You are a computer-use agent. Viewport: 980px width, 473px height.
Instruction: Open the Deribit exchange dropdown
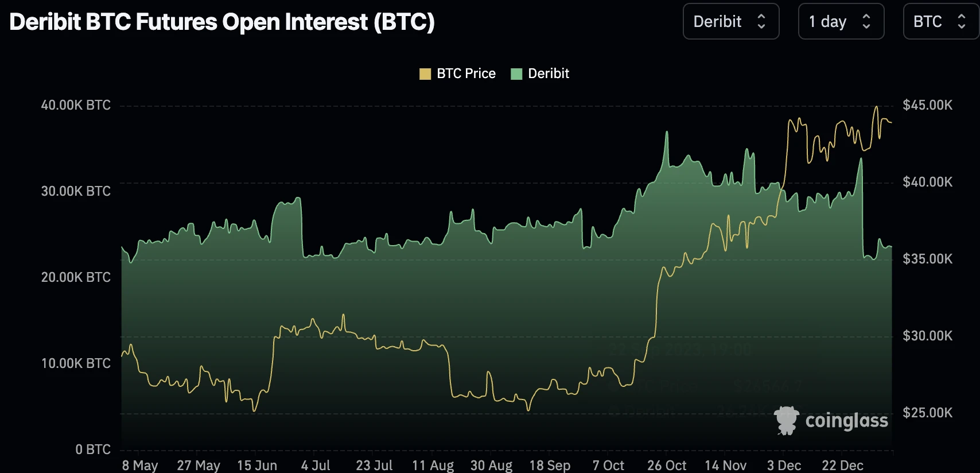730,22
